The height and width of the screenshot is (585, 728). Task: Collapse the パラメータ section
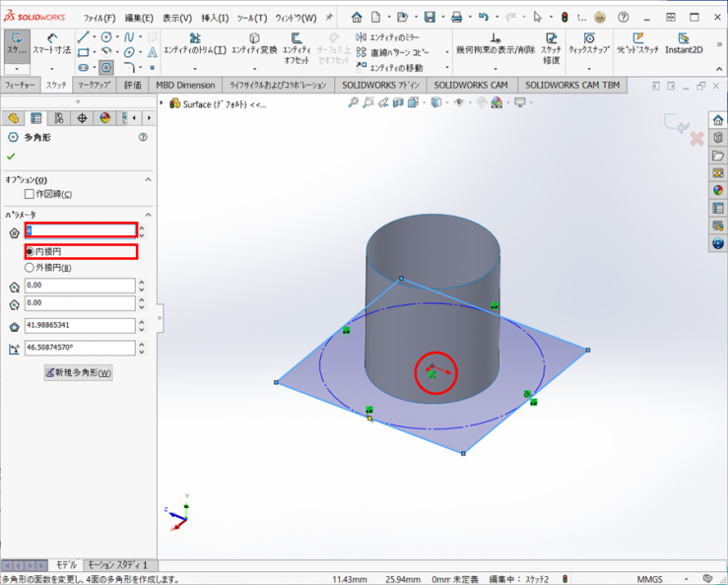point(149,215)
